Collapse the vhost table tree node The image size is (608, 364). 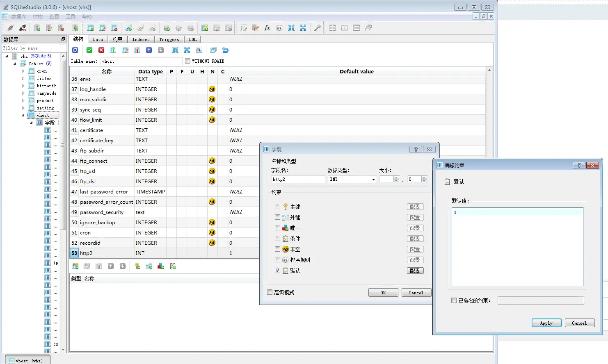(23, 115)
